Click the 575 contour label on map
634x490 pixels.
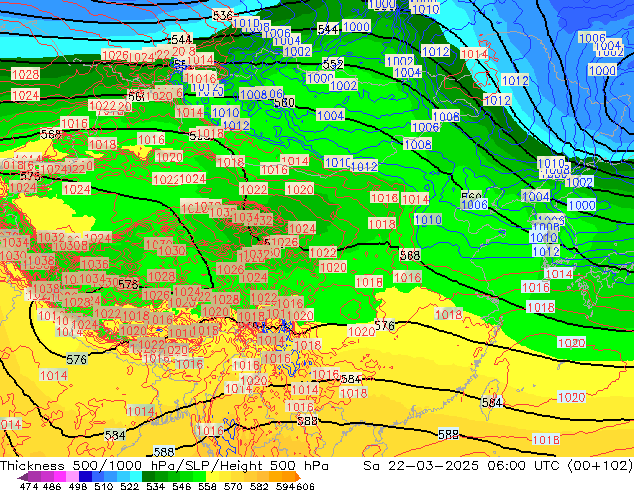[128, 285]
